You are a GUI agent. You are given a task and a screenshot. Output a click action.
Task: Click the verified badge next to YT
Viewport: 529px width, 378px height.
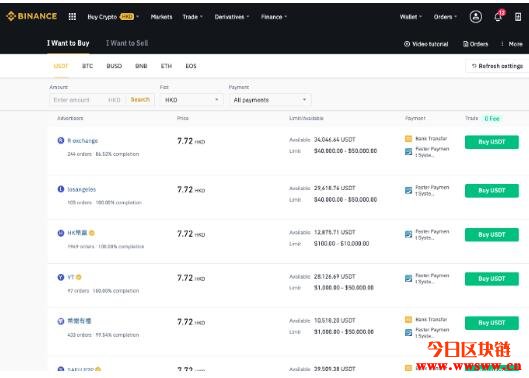79,277
